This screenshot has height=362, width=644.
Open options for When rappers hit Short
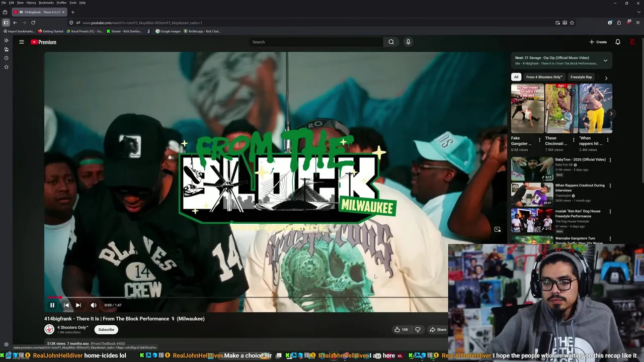[608, 140]
